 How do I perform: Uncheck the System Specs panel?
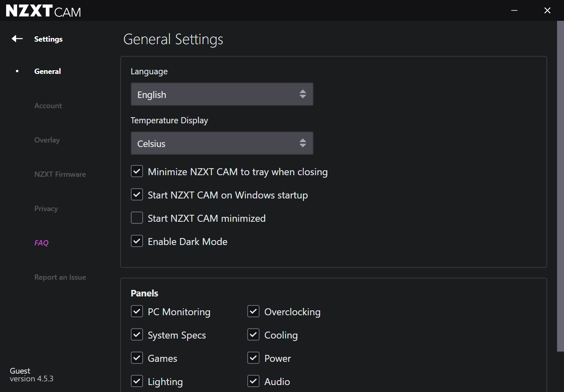coord(137,334)
